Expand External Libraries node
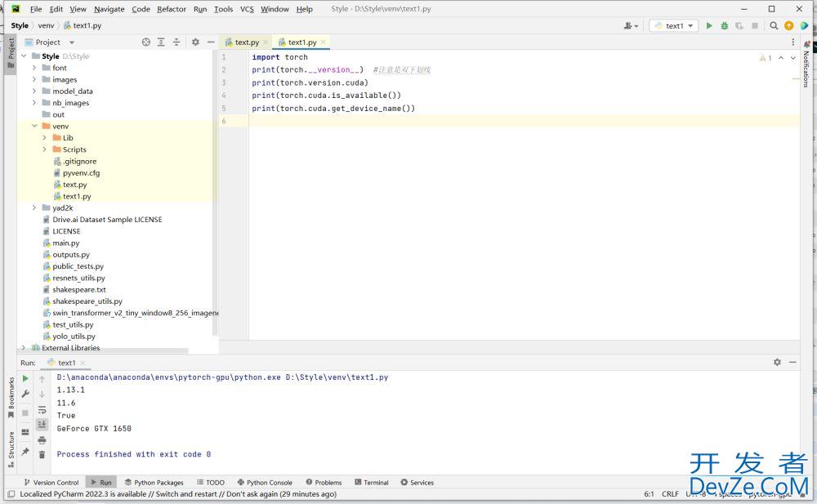 24,348
